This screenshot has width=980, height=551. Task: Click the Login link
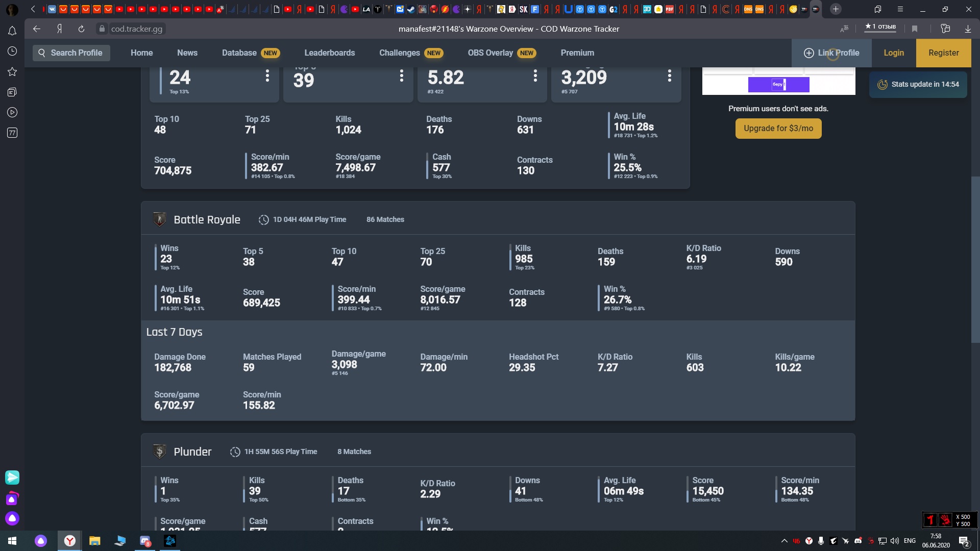[894, 53]
